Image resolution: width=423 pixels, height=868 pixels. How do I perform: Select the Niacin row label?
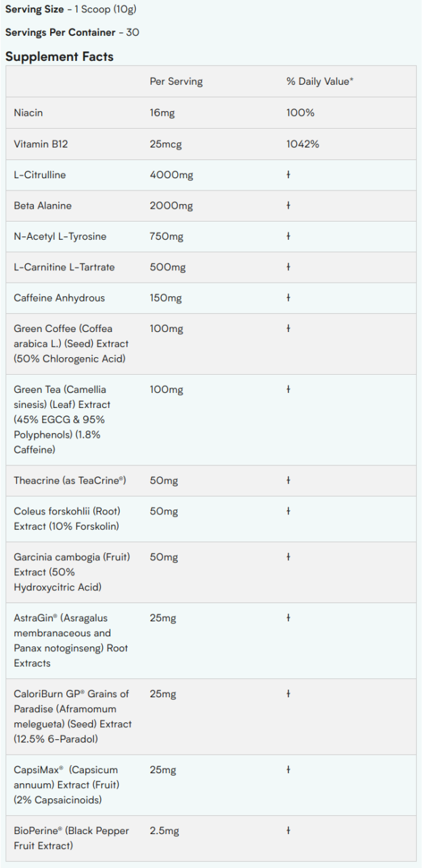[x=28, y=112]
